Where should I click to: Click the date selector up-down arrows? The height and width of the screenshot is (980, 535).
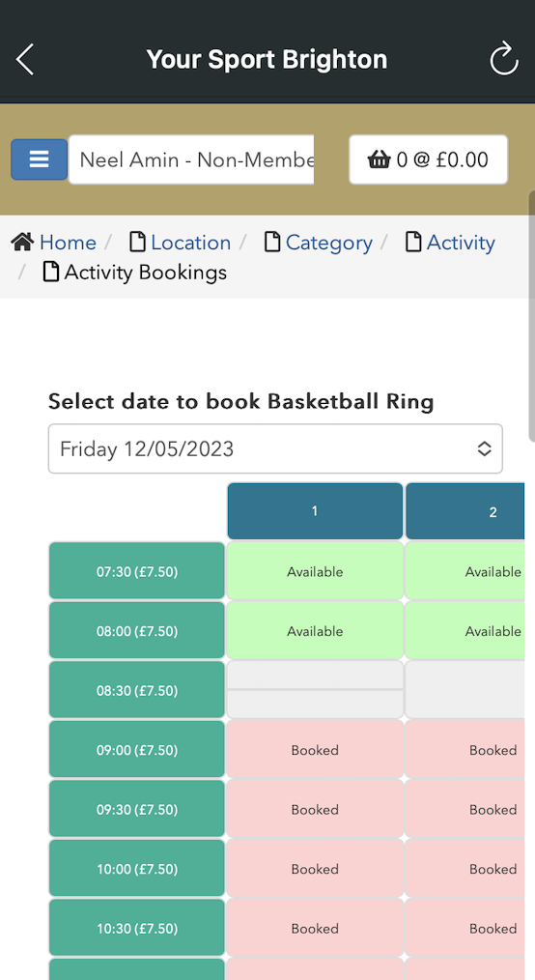(485, 448)
